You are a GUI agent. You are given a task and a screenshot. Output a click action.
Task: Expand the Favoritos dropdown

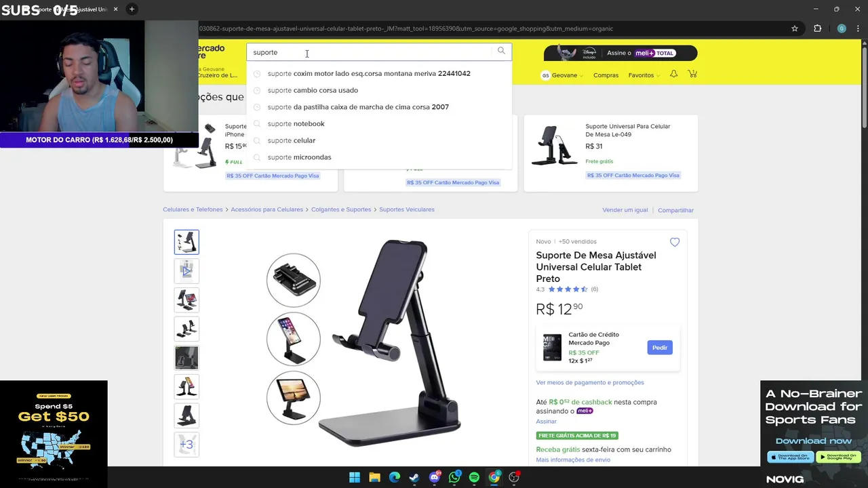coord(644,75)
